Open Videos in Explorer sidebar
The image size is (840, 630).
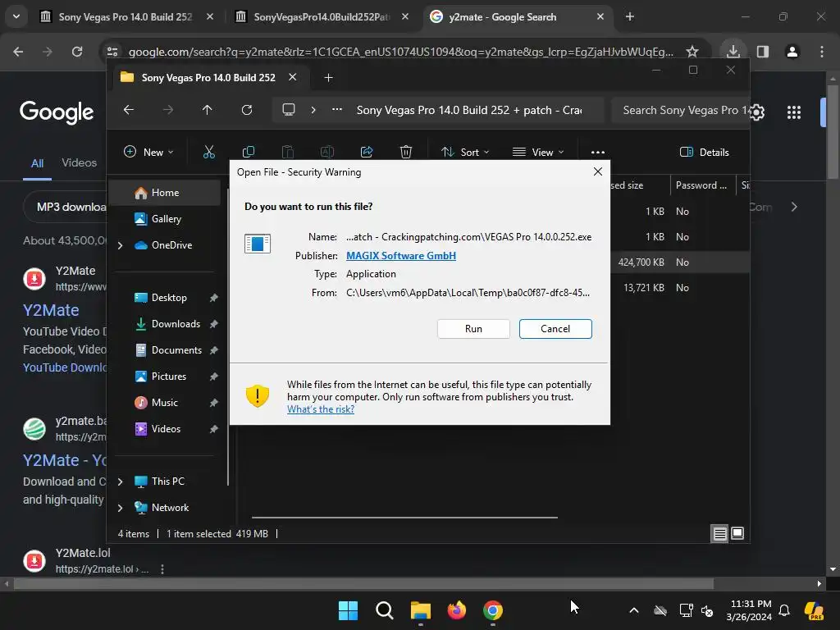tap(166, 429)
